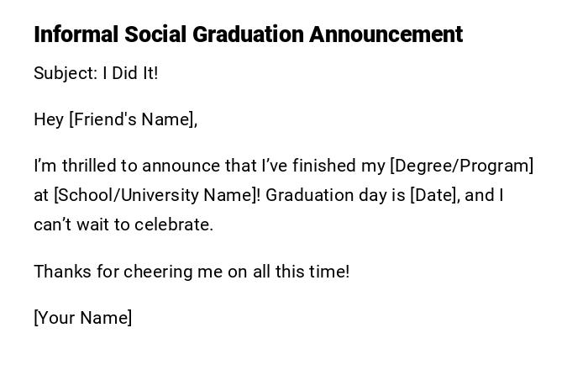Image resolution: width=588 pixels, height=370 pixels.
Task: Select the [School/University Name] placeholder
Action: (x=157, y=195)
